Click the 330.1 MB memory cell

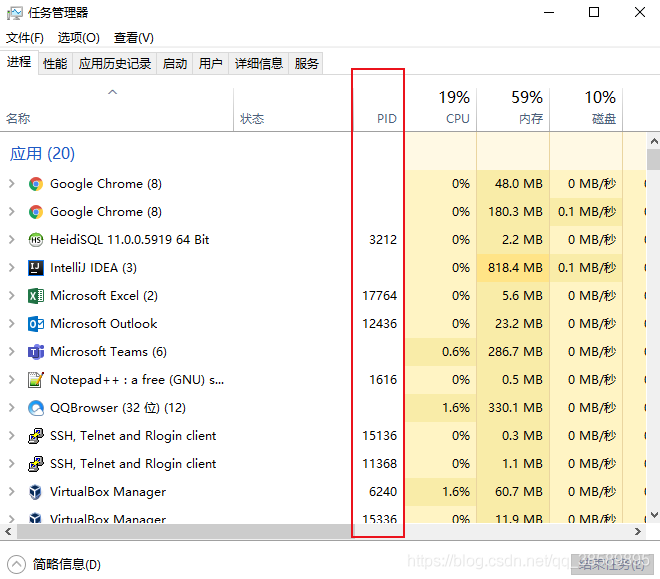(x=515, y=408)
